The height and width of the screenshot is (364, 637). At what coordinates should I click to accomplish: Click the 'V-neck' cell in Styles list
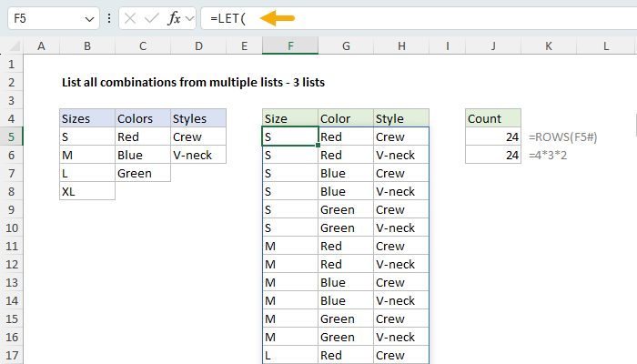point(198,156)
